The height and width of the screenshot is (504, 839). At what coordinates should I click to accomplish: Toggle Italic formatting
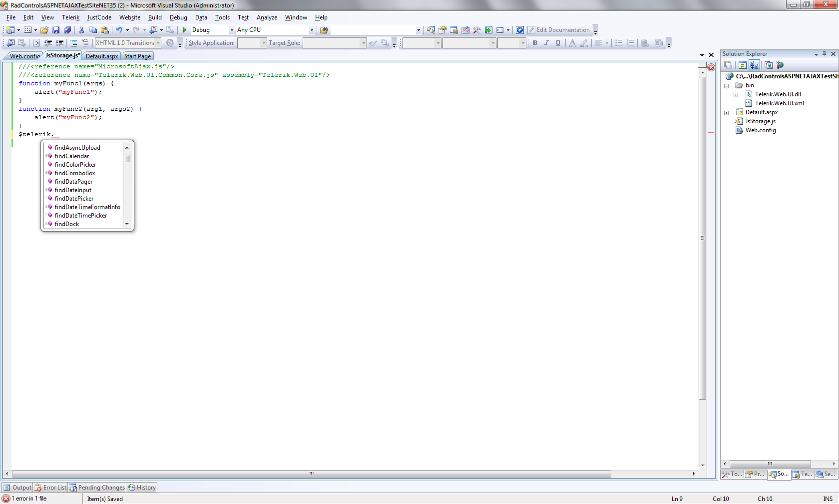point(546,43)
